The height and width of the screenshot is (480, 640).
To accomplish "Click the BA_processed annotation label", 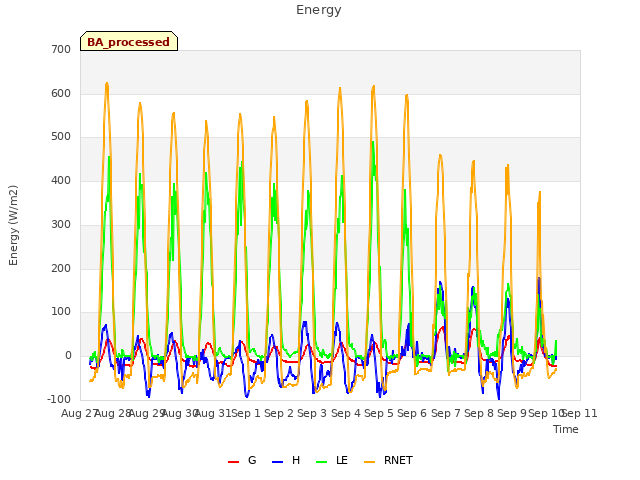I will (x=129, y=41).
